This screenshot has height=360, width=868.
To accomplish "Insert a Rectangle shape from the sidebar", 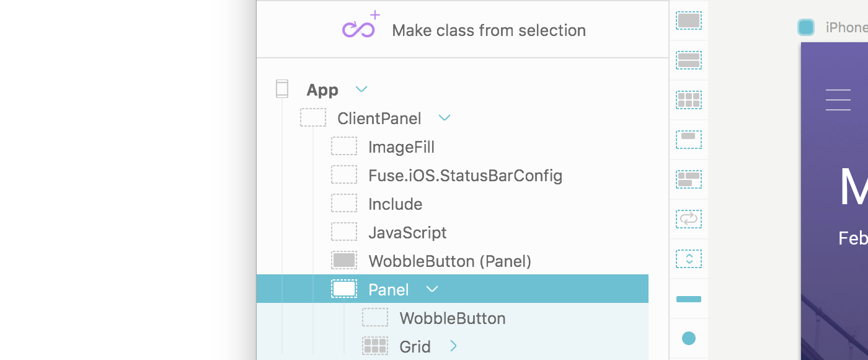I will (689, 299).
